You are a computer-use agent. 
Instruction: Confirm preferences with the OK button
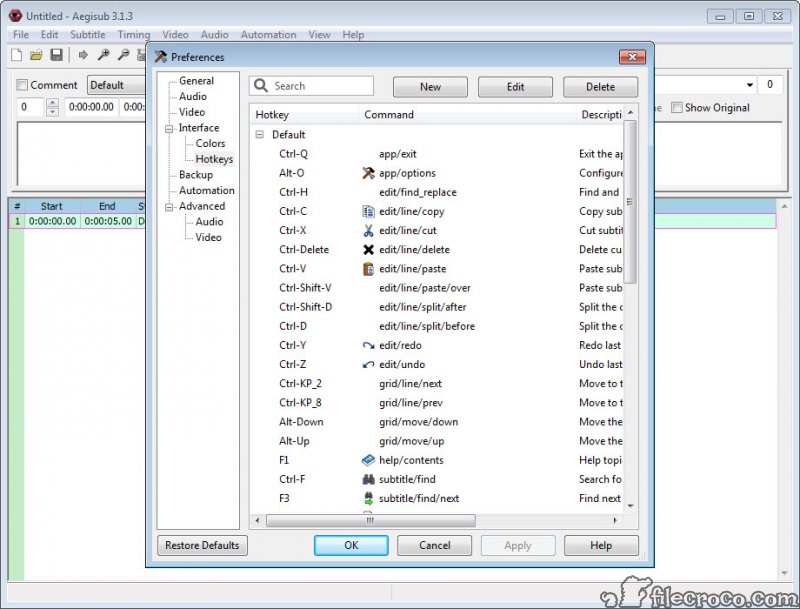click(x=351, y=545)
